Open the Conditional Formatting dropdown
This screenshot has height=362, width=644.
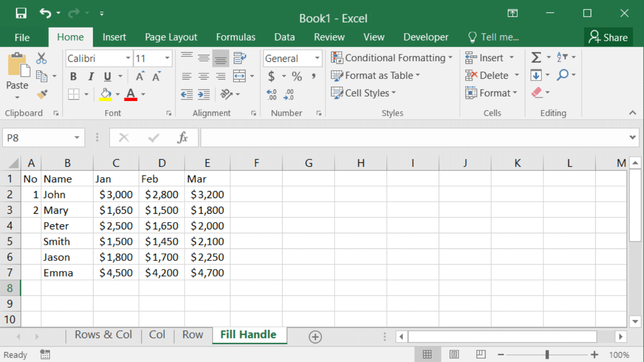392,58
